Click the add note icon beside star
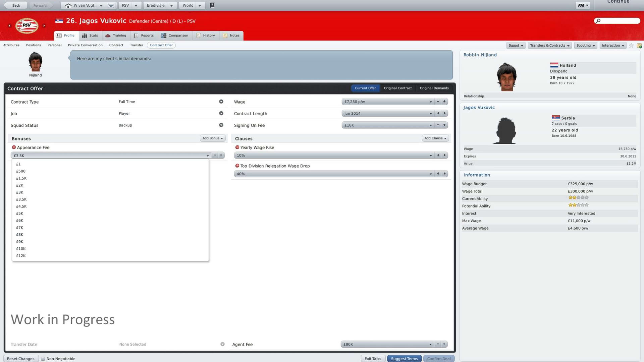This screenshot has height=362, width=644. [x=639, y=46]
